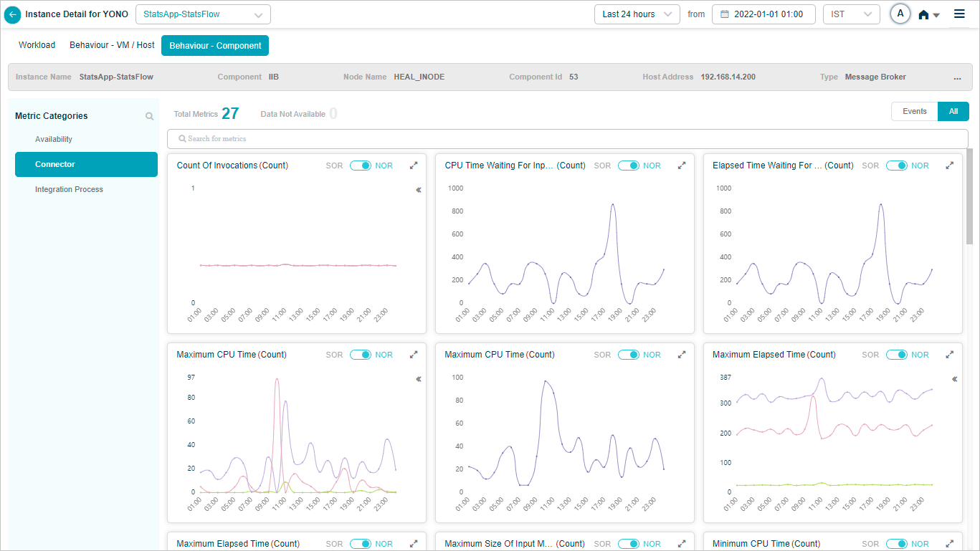Toggle SOR/NOR switch on Count Of Invocations
980x551 pixels.
(x=360, y=166)
